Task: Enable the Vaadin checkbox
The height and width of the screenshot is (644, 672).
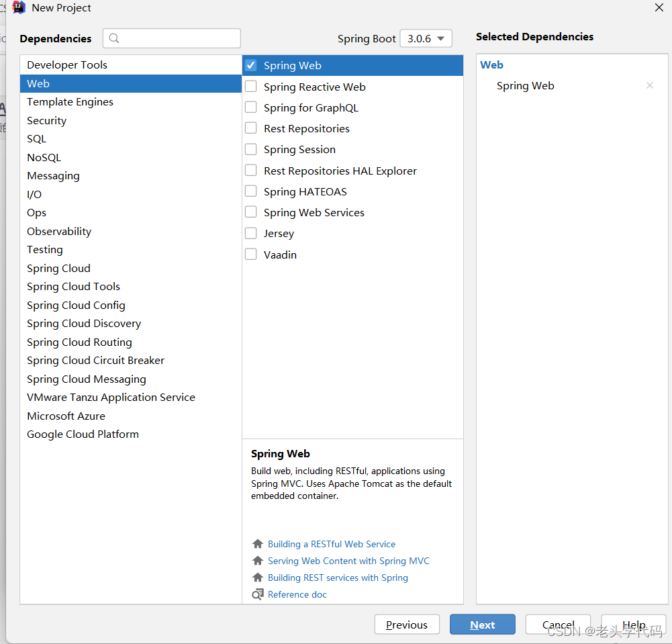Action: click(x=250, y=255)
